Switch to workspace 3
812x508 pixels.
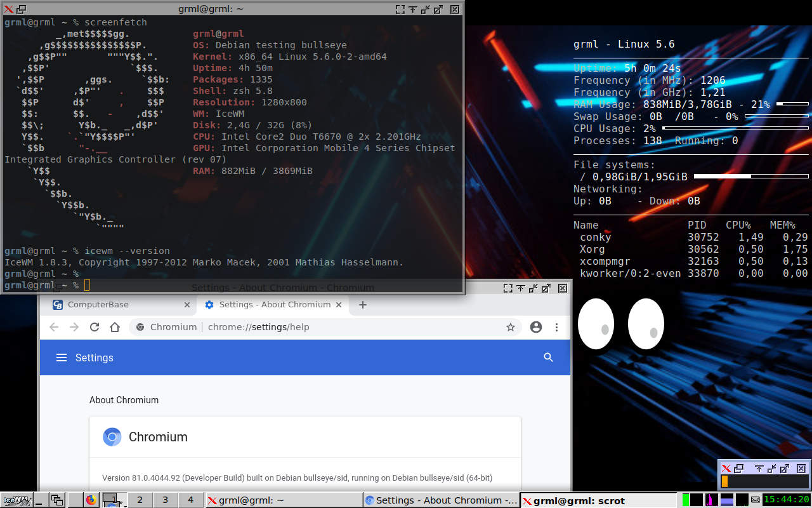tap(165, 500)
